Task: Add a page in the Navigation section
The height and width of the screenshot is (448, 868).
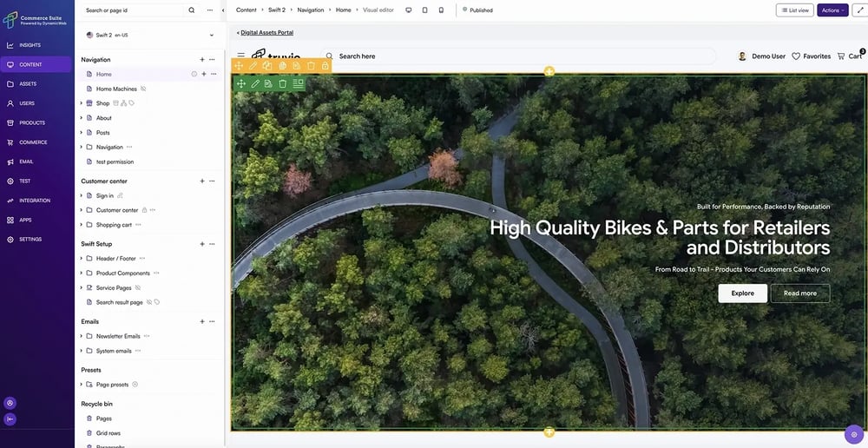Action: (x=202, y=59)
